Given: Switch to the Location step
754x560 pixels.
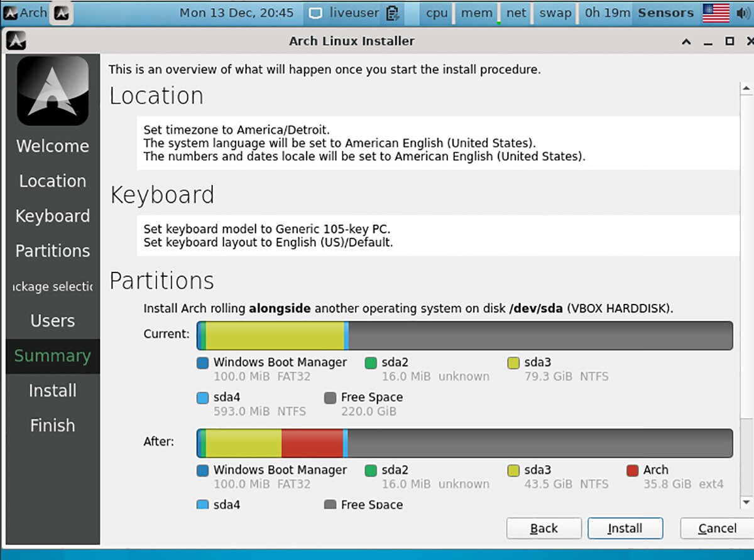Looking at the screenshot, I should point(52,181).
